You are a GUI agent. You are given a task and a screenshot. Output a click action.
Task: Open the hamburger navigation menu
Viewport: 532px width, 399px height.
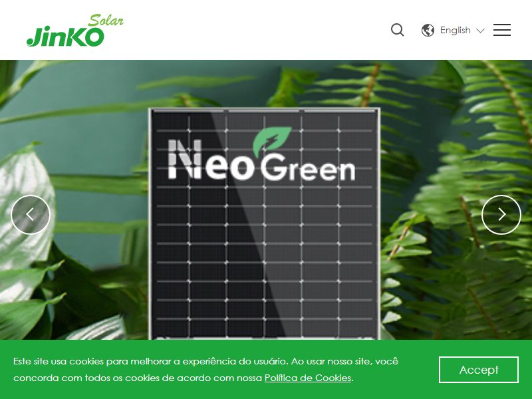tap(502, 30)
